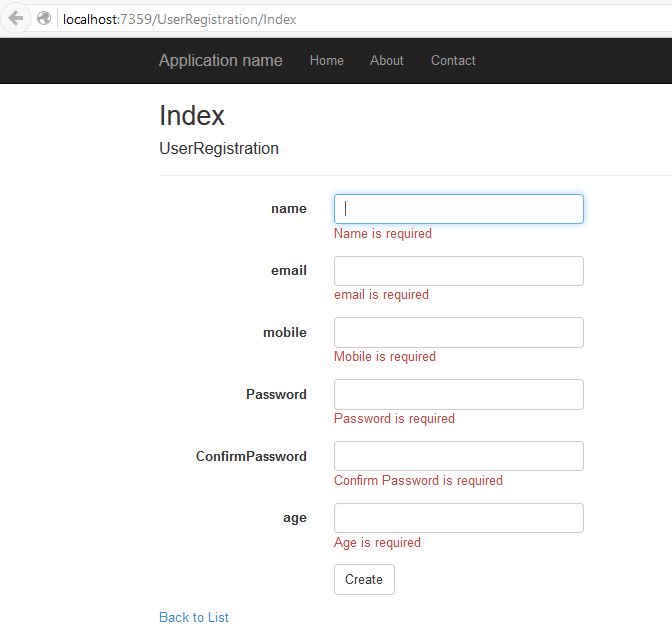672x631 pixels.
Task: Click the Password field label
Action: (x=276, y=394)
